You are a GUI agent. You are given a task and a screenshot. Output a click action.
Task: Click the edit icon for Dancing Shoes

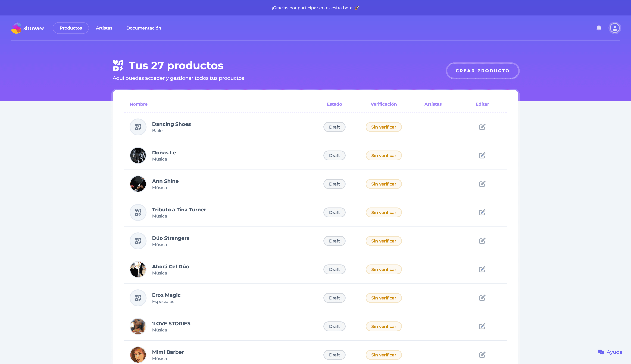(x=482, y=127)
